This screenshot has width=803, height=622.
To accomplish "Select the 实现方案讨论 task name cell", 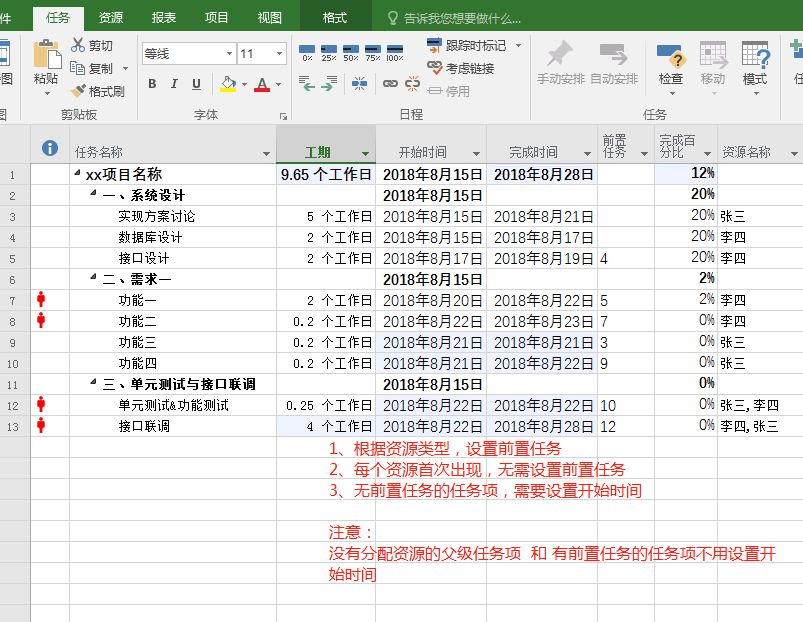I will pos(173,216).
